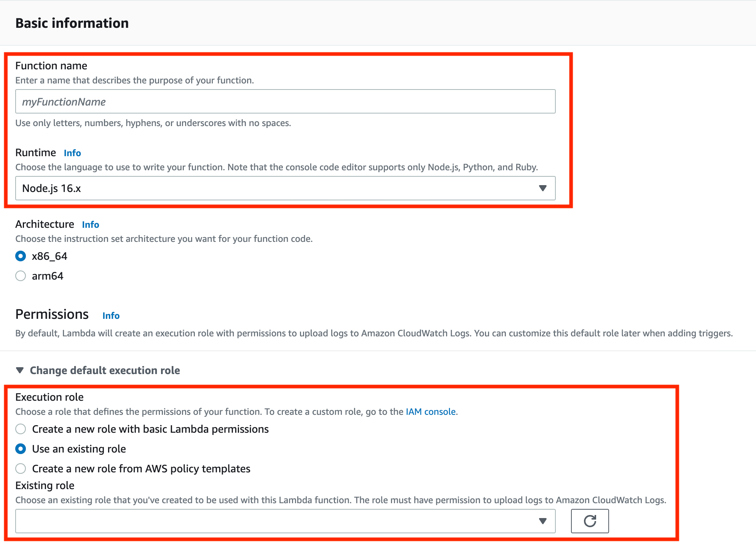Click the Basic information section header
Screen dimensions: 756x547
coord(72,23)
